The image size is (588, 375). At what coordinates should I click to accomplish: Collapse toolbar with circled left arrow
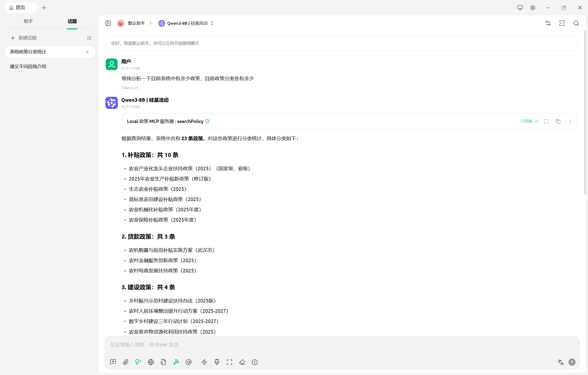pyautogui.click(x=254, y=362)
